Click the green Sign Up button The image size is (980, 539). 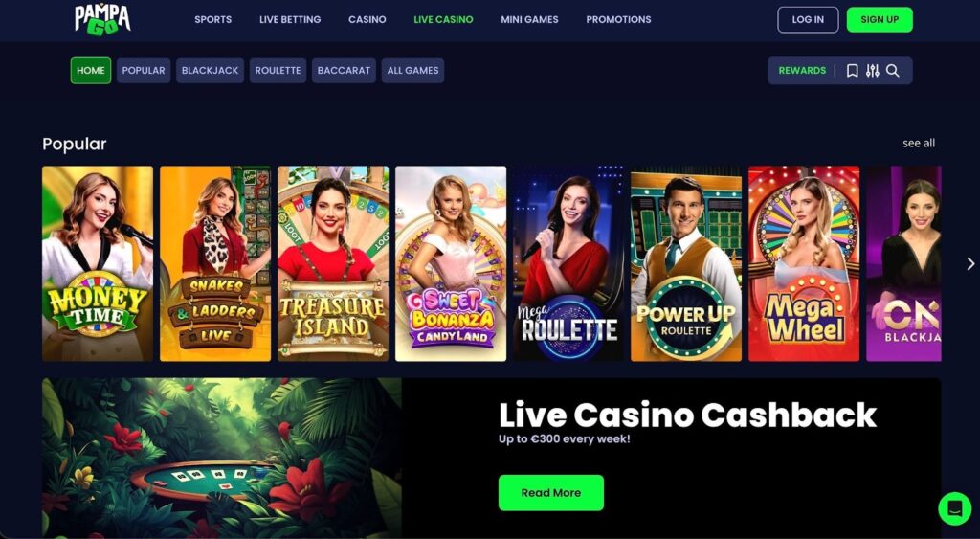point(880,19)
